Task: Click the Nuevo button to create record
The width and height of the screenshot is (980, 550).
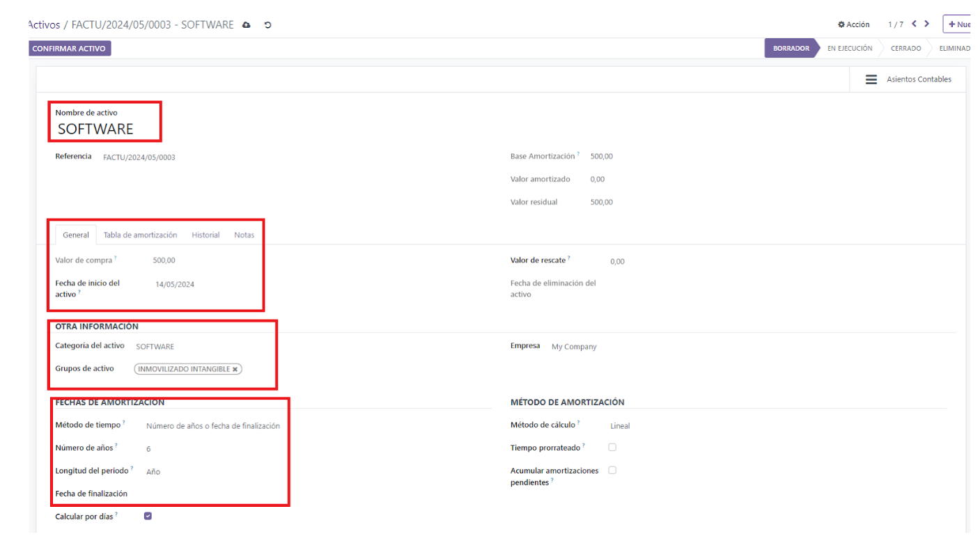Action: (958, 24)
